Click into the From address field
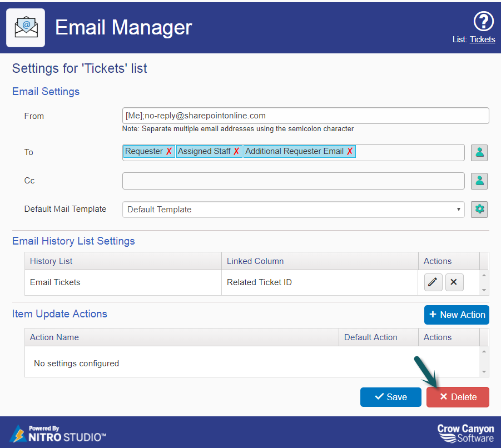This screenshot has width=501, height=448. [x=305, y=116]
